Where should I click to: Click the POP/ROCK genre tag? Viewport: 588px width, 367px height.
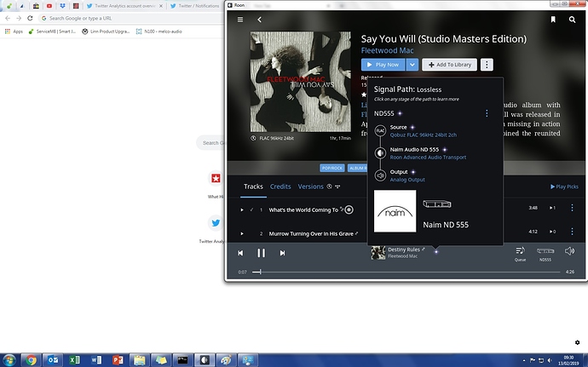331,168
